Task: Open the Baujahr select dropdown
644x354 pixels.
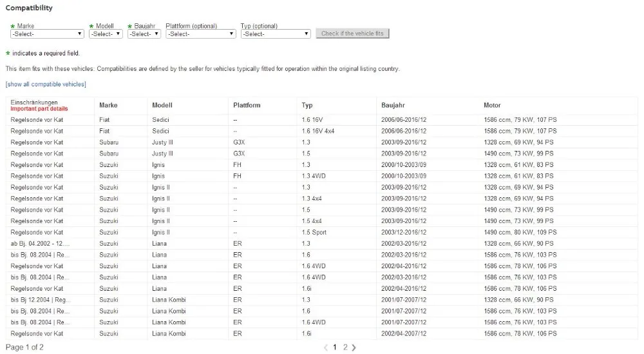Action: pyautogui.click(x=144, y=34)
